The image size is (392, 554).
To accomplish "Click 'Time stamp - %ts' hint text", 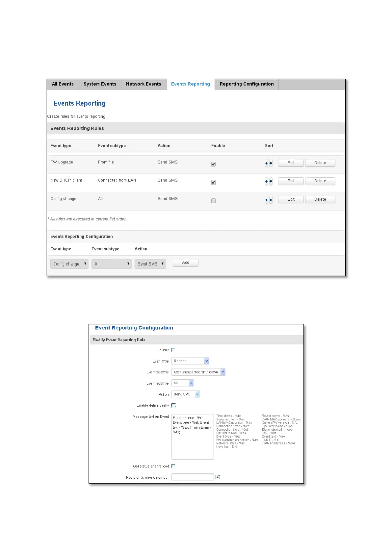I will (x=228, y=416).
